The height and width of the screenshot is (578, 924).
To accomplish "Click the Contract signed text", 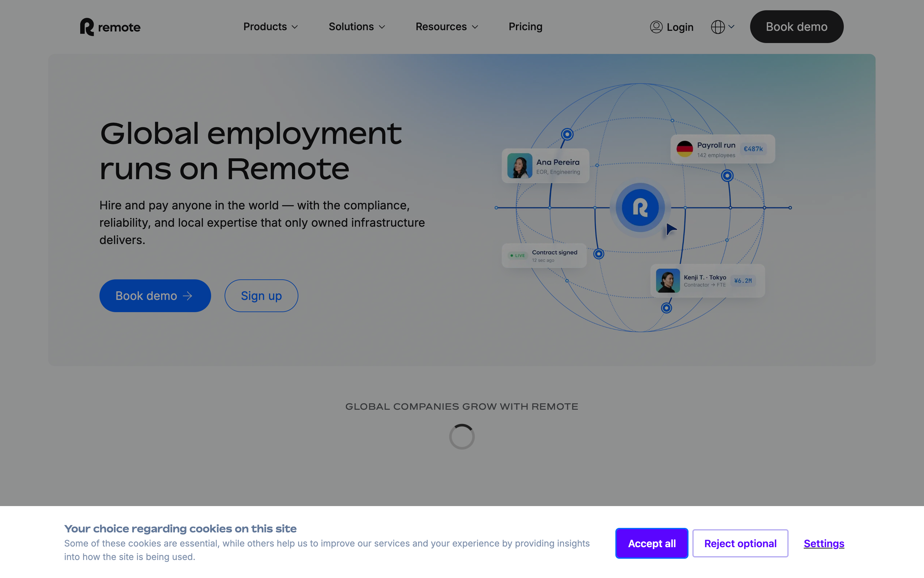I will [554, 252].
